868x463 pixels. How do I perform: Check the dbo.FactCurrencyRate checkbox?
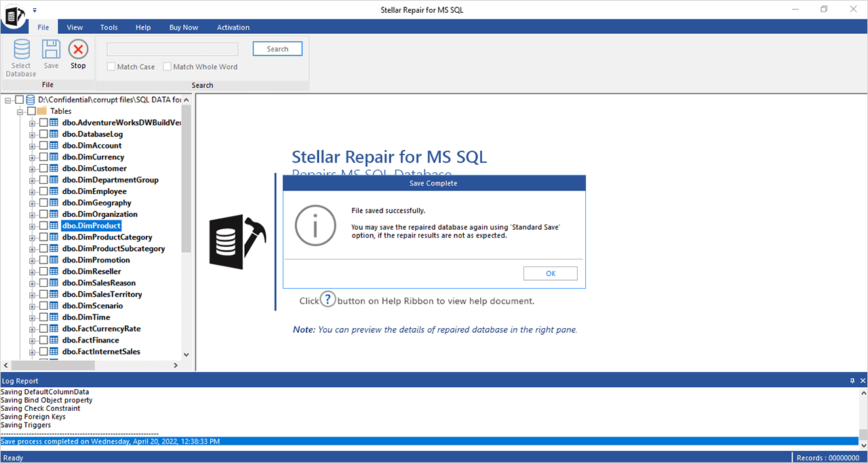pos(43,329)
